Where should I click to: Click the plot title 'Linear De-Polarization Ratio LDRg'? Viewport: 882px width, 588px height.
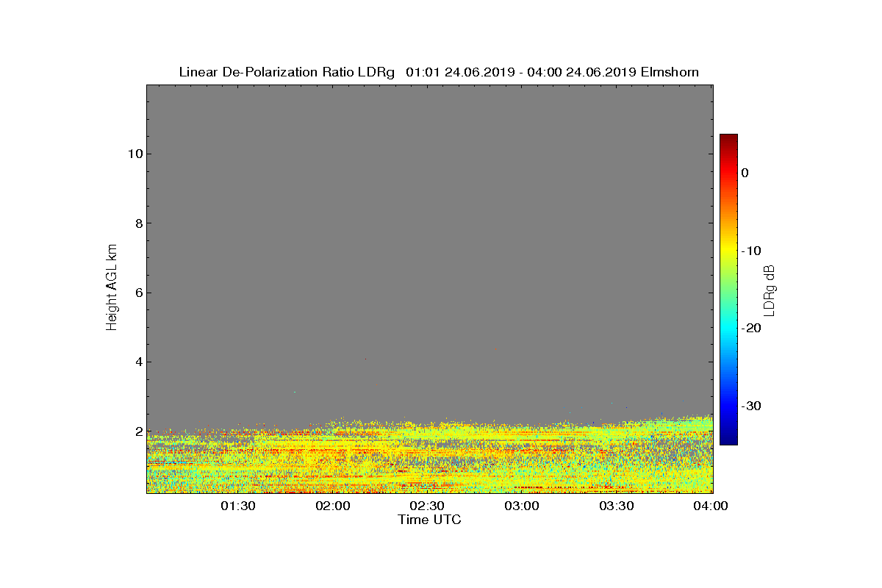click(x=287, y=72)
